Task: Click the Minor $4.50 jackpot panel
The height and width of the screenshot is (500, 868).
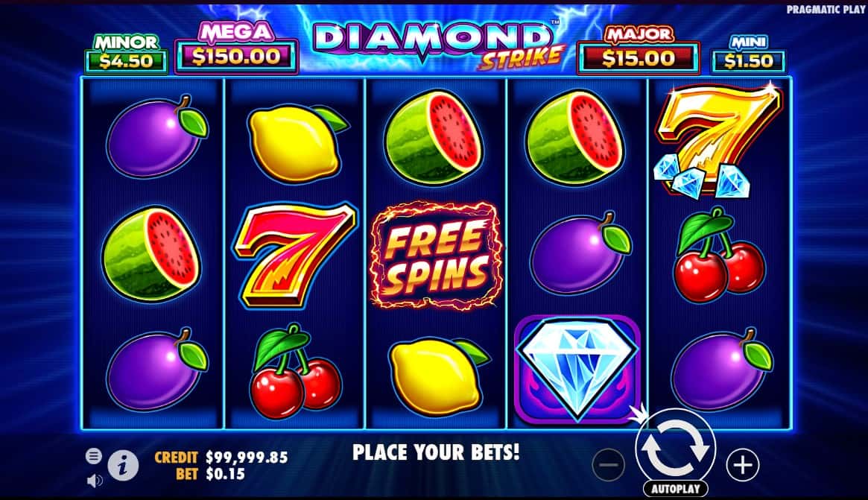Action: pos(126,54)
